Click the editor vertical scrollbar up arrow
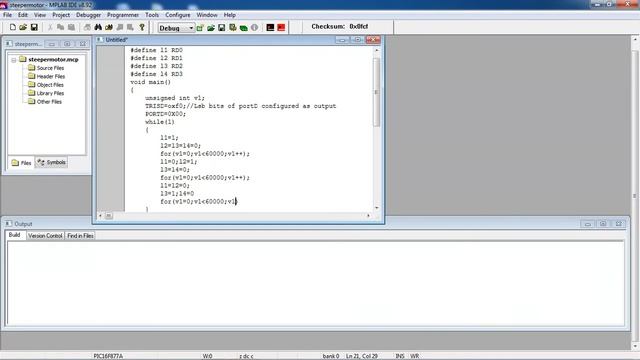The height and width of the screenshot is (360, 640). point(376,50)
